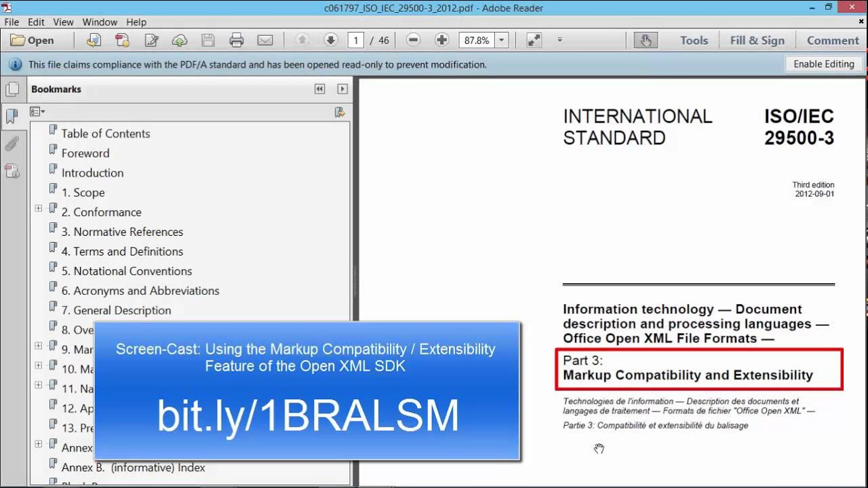The width and height of the screenshot is (868, 488).
Task: Click the bookmark icon beside Annex B.
Action: 53,464
